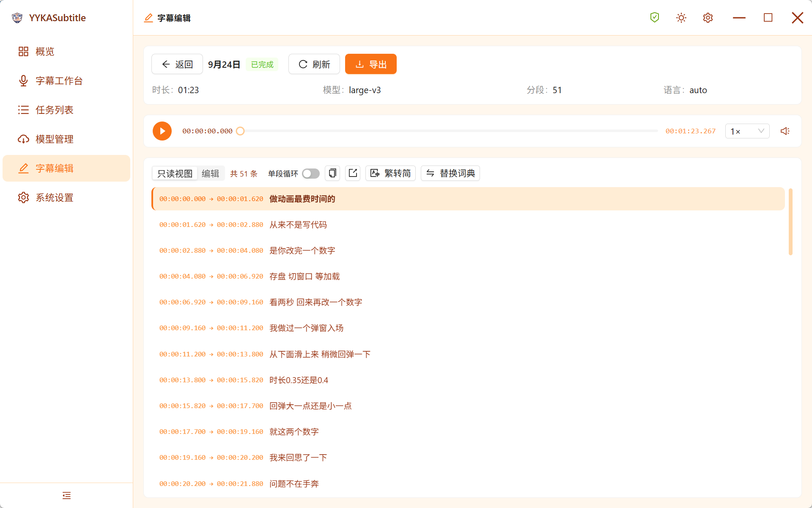Click the current time 00:00:00.000 in player
Image resolution: width=812 pixels, height=508 pixels.
point(207,131)
